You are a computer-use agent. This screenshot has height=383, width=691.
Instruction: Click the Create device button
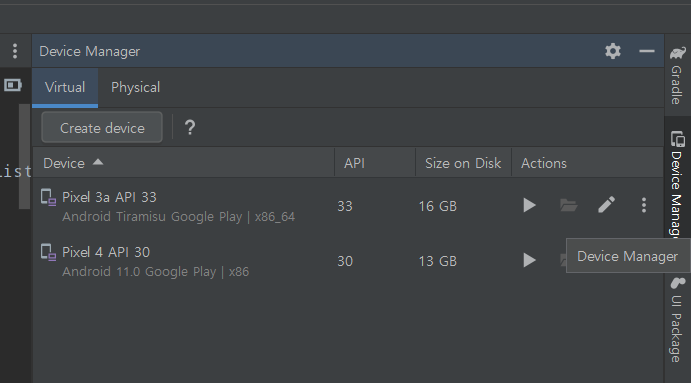[102, 127]
